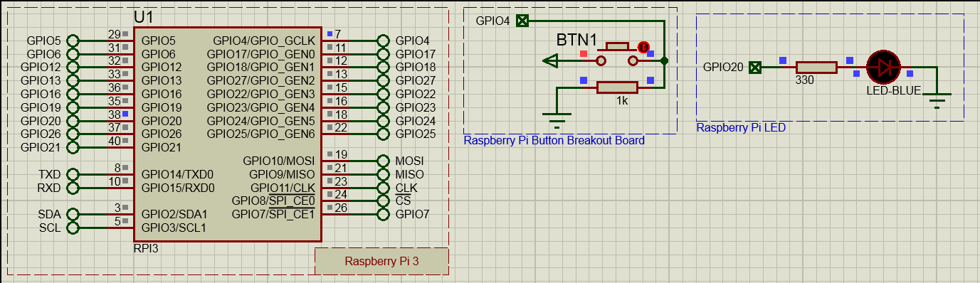Select the 1k pull-down resistor
Viewport: 980px width, 283px height.
pyautogui.click(x=617, y=88)
